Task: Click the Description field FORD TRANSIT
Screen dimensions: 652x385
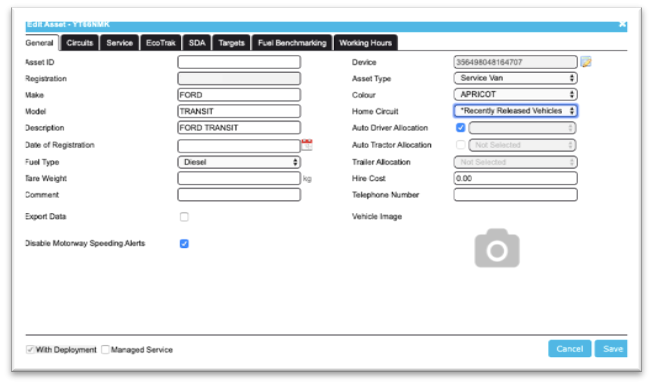Action: click(x=239, y=128)
